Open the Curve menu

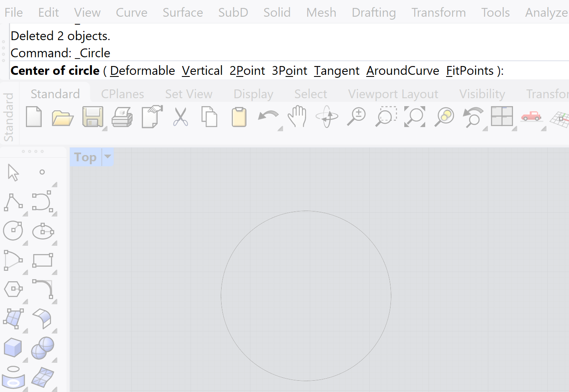coord(131,13)
